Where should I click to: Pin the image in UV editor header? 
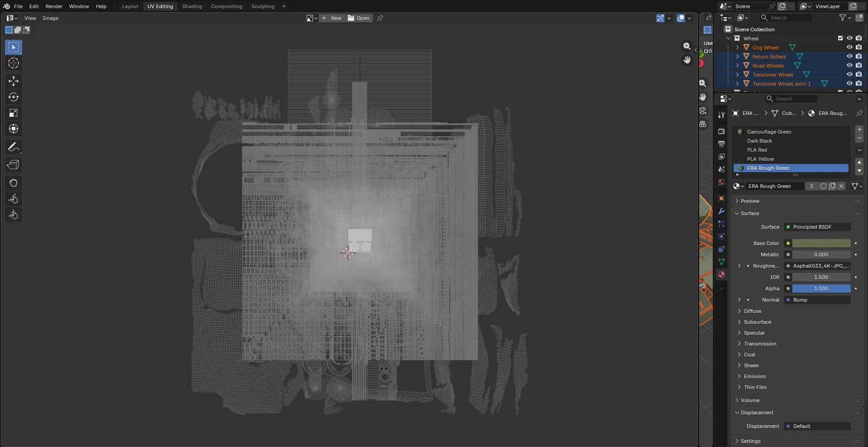pos(380,18)
